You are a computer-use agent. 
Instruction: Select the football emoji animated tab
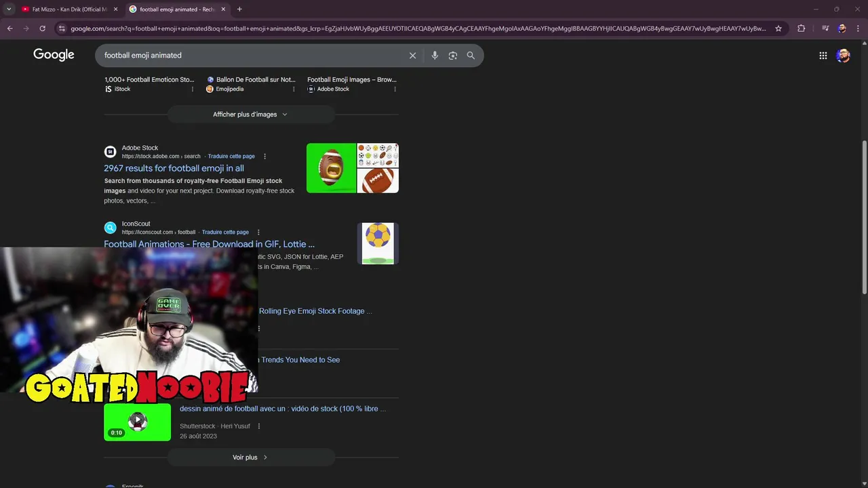[178, 9]
